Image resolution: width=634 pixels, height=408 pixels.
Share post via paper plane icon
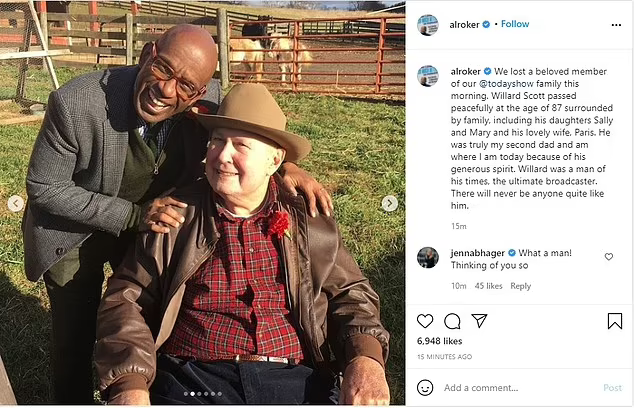click(479, 321)
